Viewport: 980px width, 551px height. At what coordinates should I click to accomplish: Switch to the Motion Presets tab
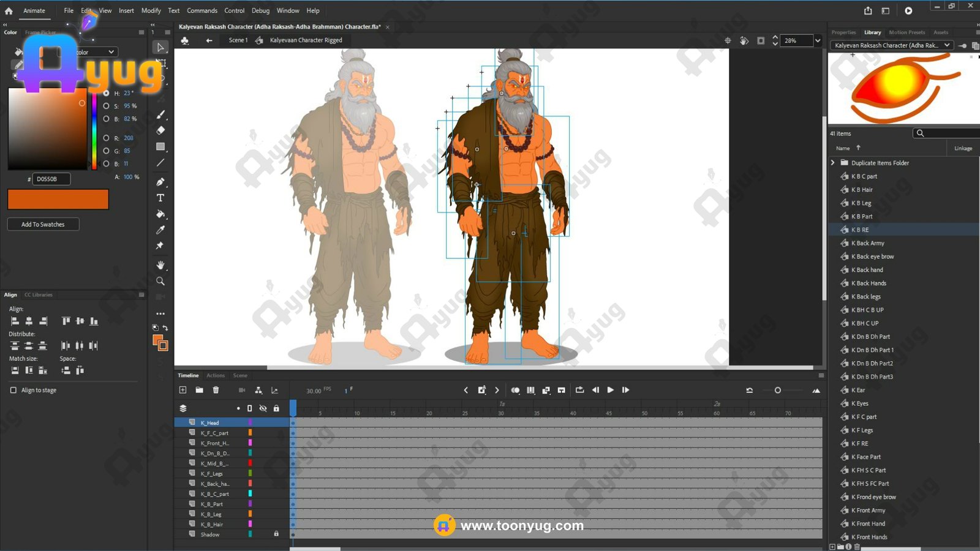coord(907,32)
